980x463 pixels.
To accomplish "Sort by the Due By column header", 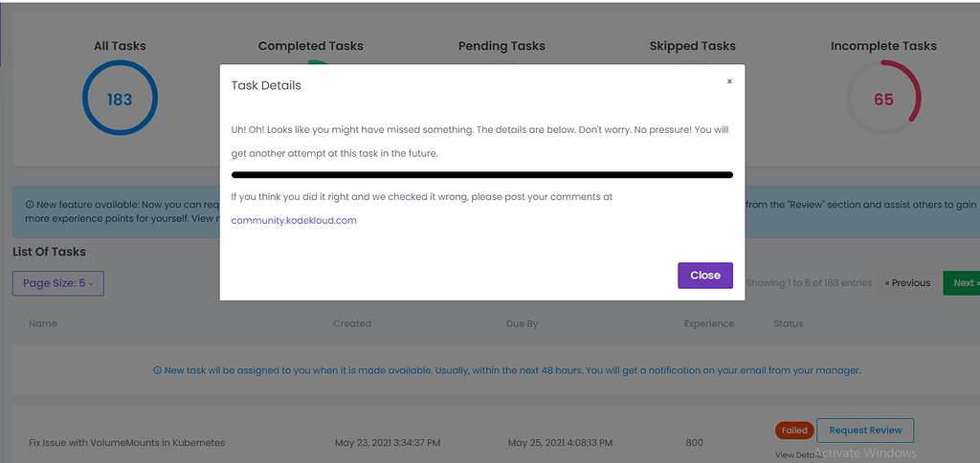I will [x=522, y=323].
